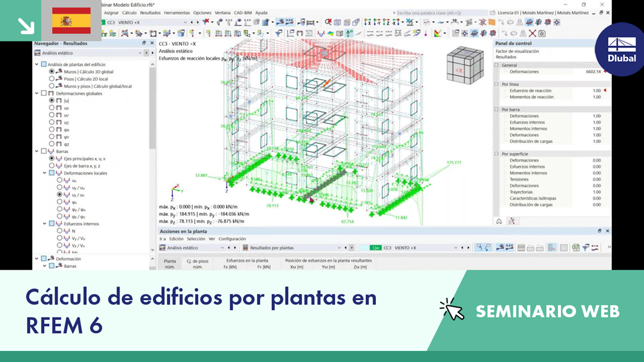The height and width of the screenshot is (362, 644).
Task: Click the gray chart icon in Acciones toolbar
Action: click(552, 248)
